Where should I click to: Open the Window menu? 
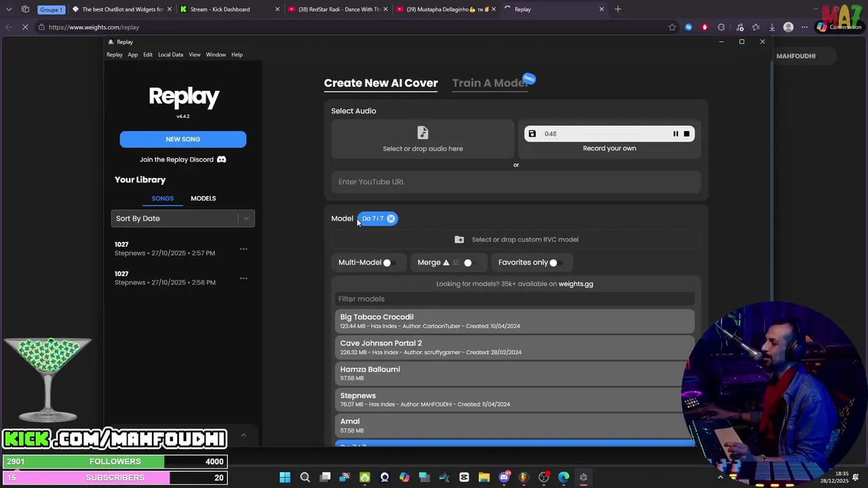216,54
